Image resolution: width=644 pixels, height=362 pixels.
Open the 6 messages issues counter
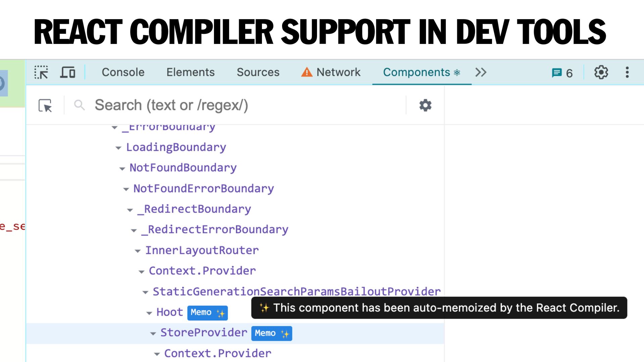(x=562, y=73)
